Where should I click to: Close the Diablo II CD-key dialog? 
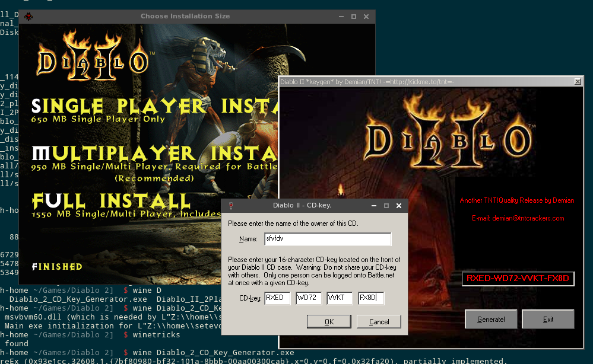click(x=399, y=206)
